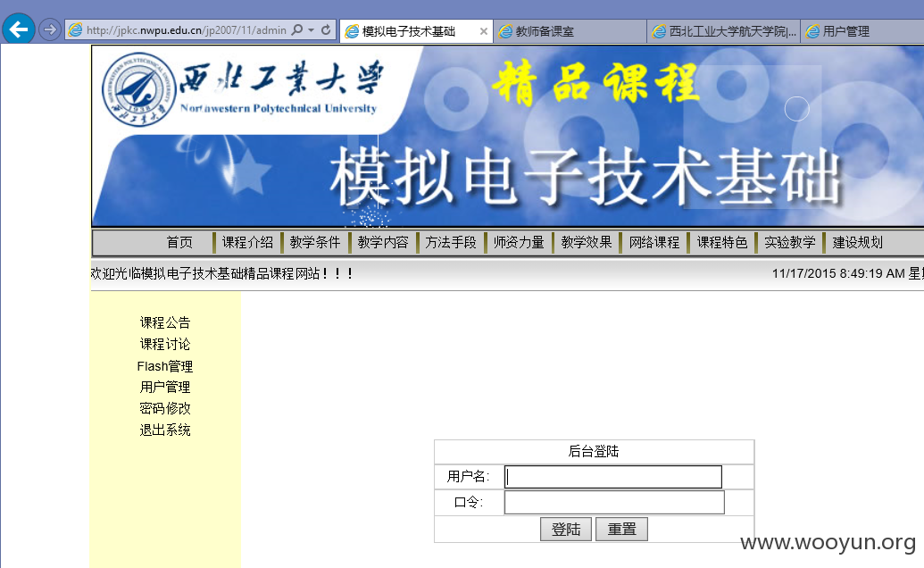Viewport: 924px width, 568px height.
Task: Click the 口令: label
Action: 469,502
